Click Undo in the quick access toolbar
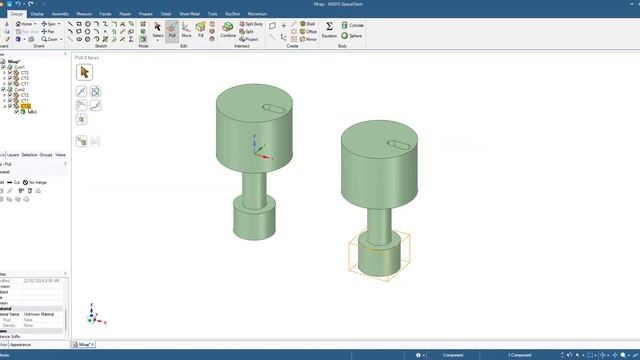640x360 pixels. click(x=18, y=4)
